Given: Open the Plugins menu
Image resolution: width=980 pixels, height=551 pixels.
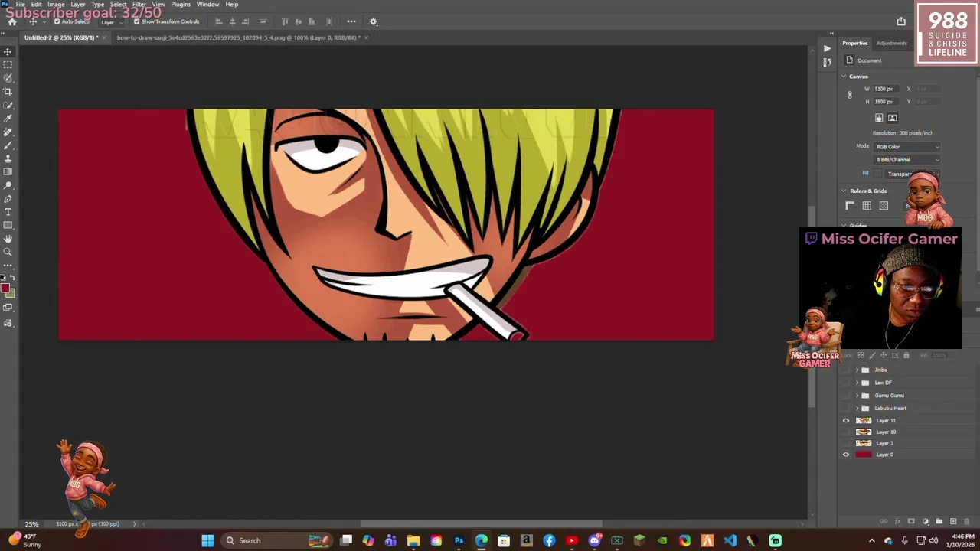Looking at the screenshot, I should (181, 5).
